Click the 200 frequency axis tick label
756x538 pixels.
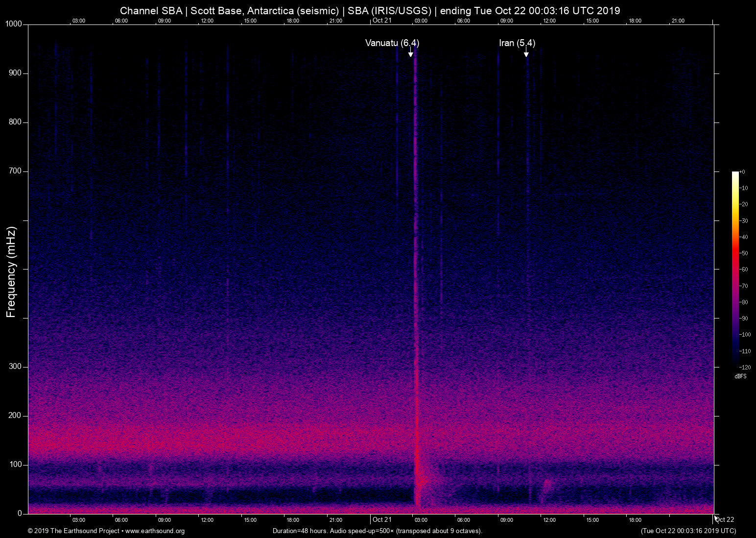(x=15, y=416)
